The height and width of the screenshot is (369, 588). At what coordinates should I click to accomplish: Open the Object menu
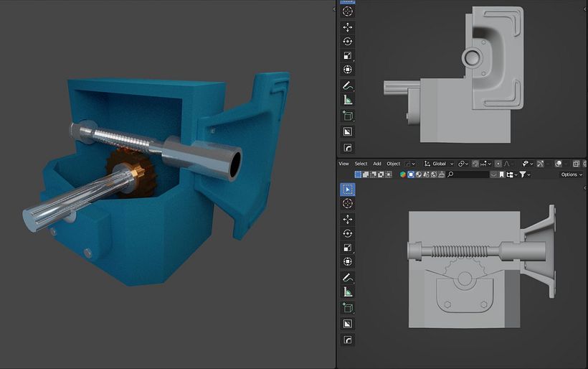tap(394, 164)
